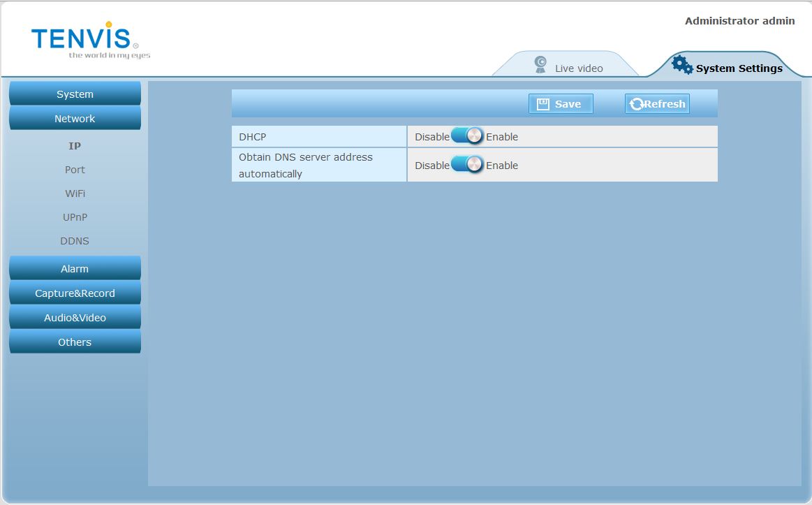The width and height of the screenshot is (812, 505).
Task: Click the floppy disk Save icon
Action: 543,104
